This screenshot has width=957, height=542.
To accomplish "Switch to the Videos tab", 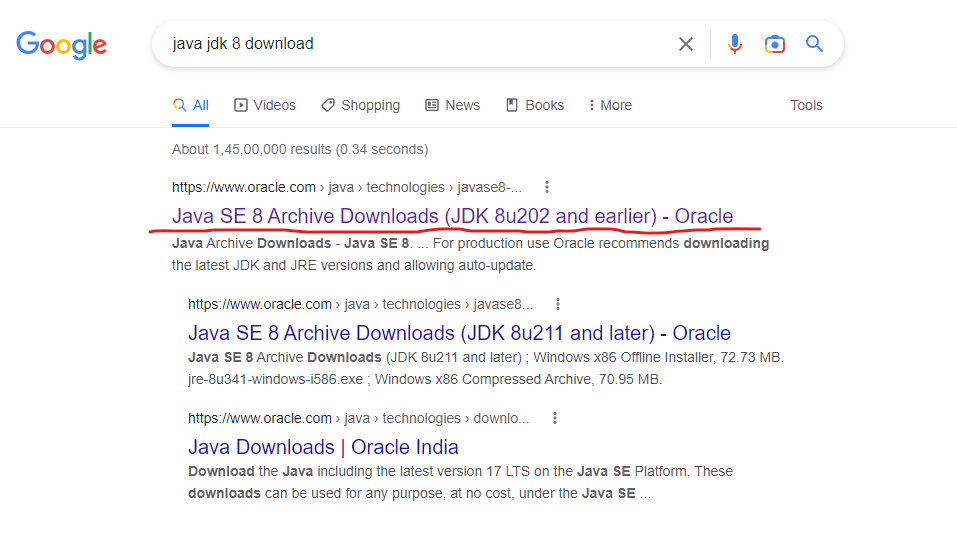I will 265,105.
